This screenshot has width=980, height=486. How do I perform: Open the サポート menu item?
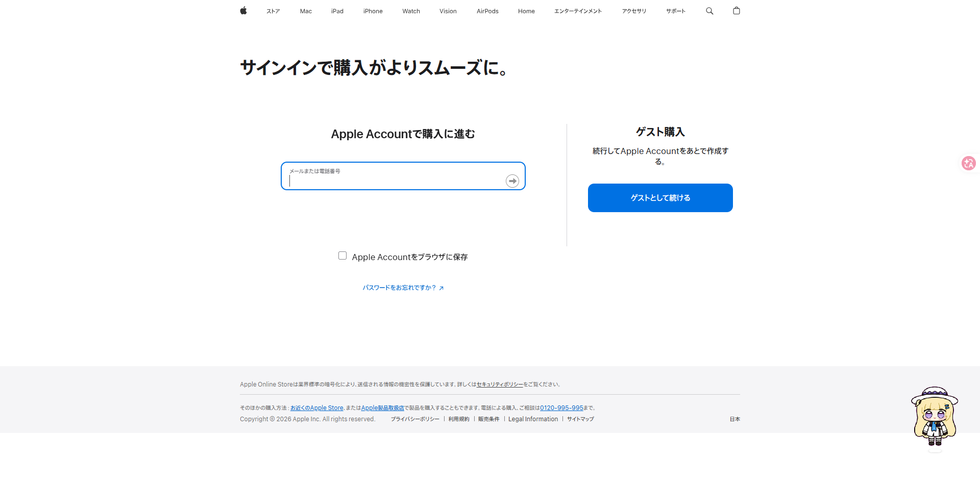pos(676,11)
